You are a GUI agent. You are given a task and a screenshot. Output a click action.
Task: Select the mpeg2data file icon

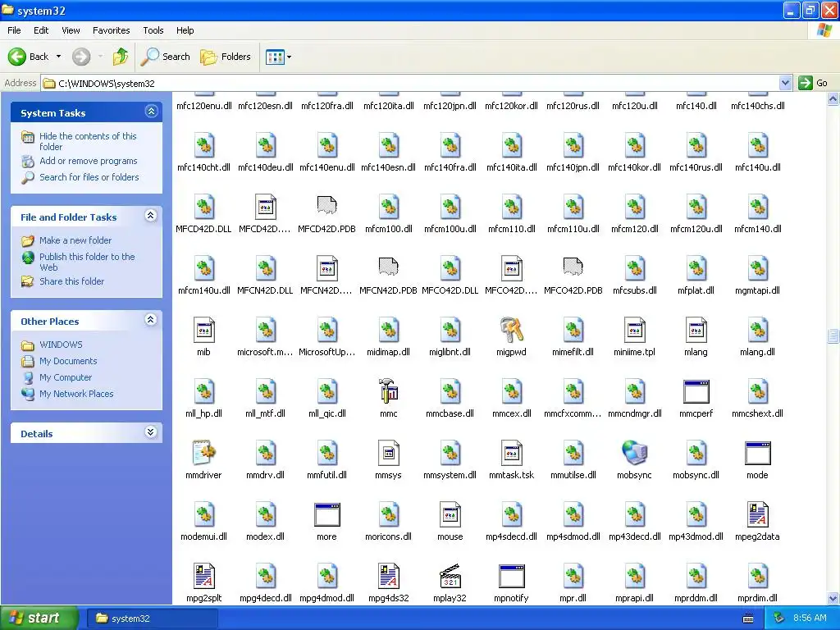(x=757, y=514)
